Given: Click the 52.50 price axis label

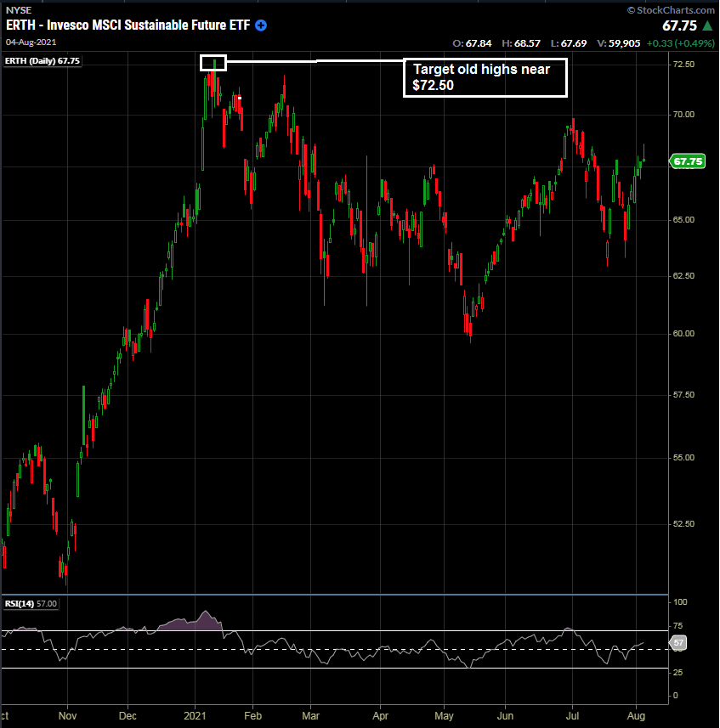Looking at the screenshot, I should pos(683,524).
